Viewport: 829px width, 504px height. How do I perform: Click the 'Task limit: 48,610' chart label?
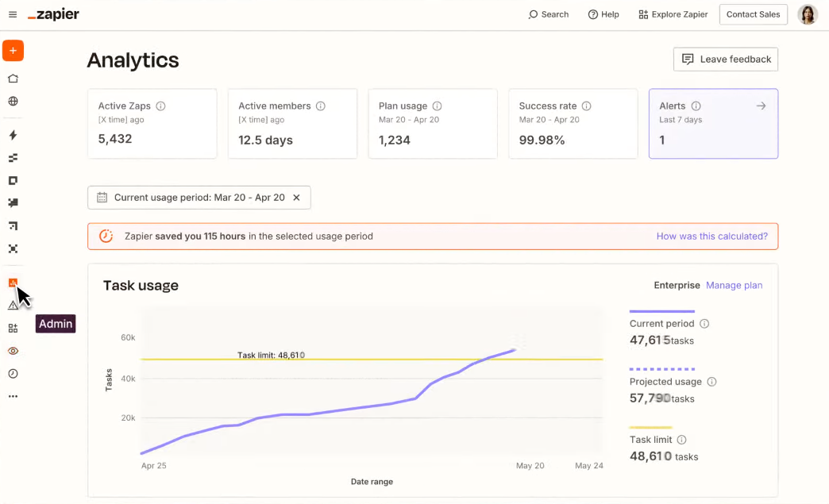point(271,355)
